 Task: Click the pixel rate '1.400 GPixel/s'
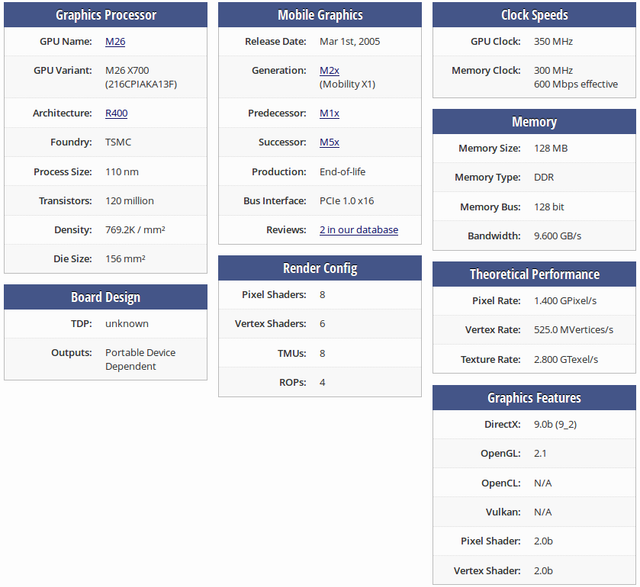click(x=565, y=301)
